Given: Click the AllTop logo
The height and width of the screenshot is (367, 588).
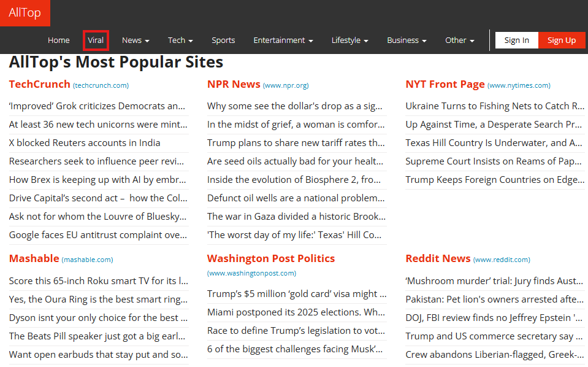Looking at the screenshot, I should 25,13.
